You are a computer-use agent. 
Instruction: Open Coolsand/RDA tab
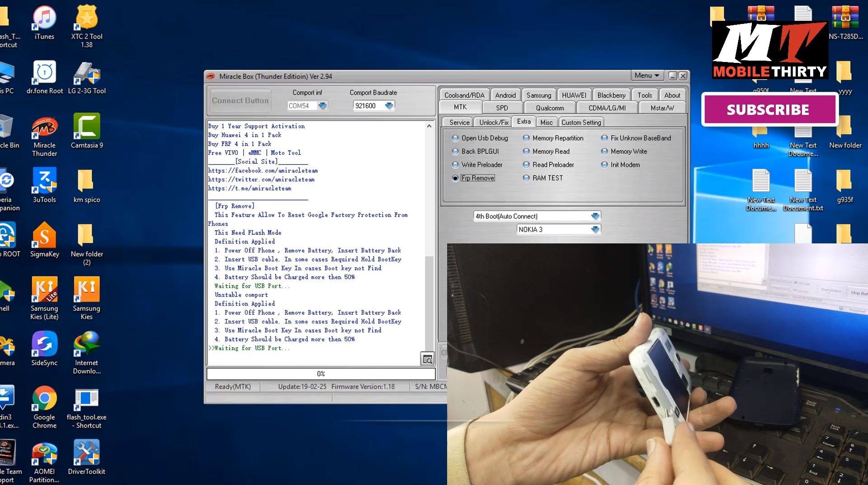pos(464,95)
